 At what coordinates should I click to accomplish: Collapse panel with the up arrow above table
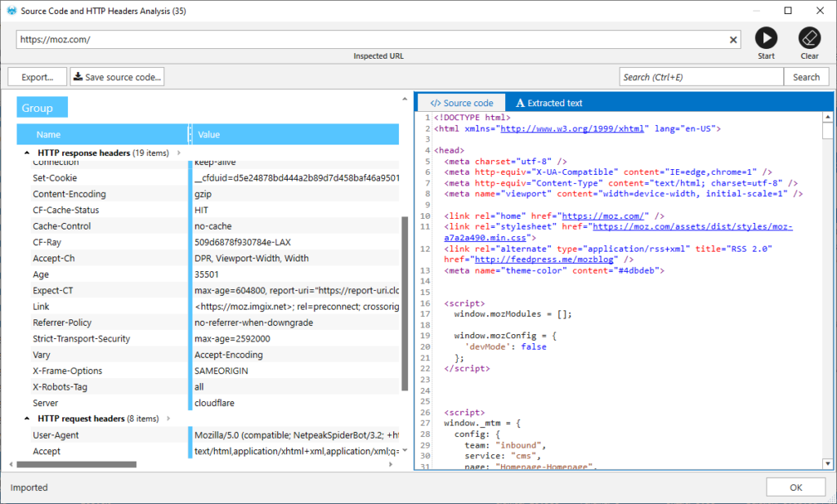tap(404, 99)
